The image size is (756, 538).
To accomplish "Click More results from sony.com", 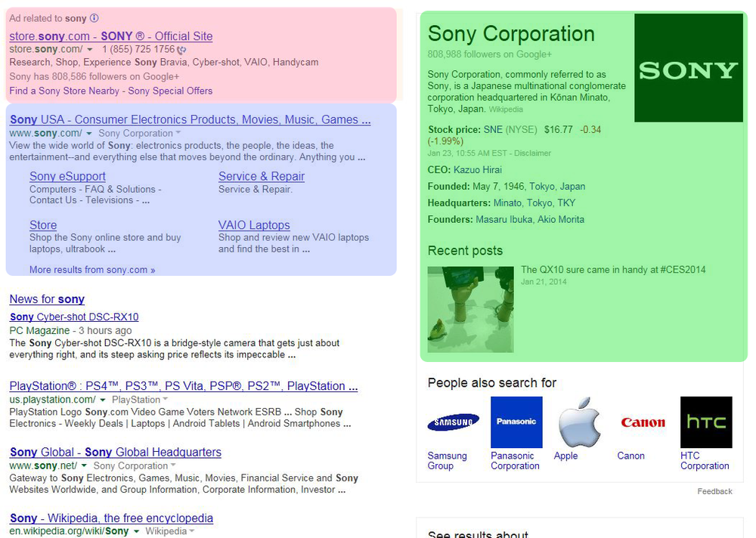I will [x=92, y=270].
